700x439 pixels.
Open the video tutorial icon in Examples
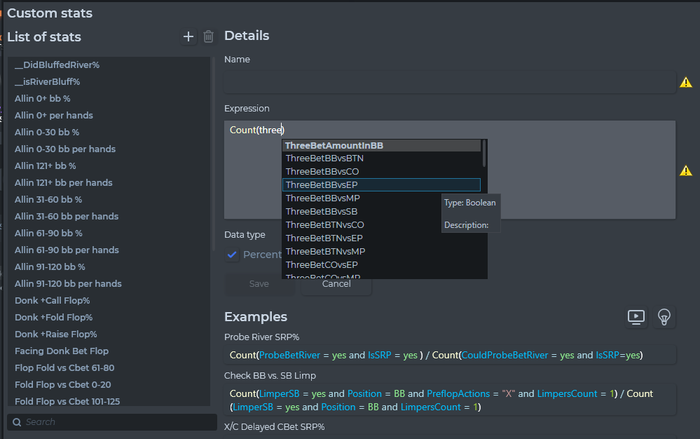(x=635, y=317)
